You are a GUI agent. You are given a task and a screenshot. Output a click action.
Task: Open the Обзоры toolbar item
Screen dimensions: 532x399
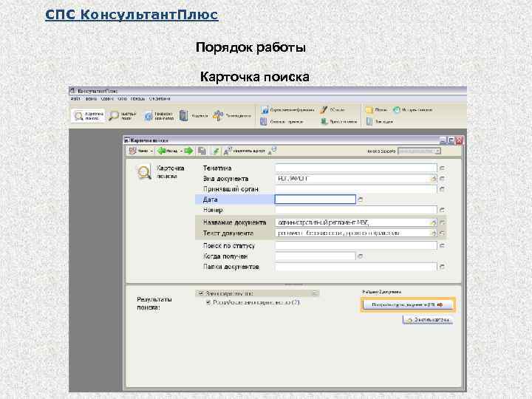tap(332, 109)
